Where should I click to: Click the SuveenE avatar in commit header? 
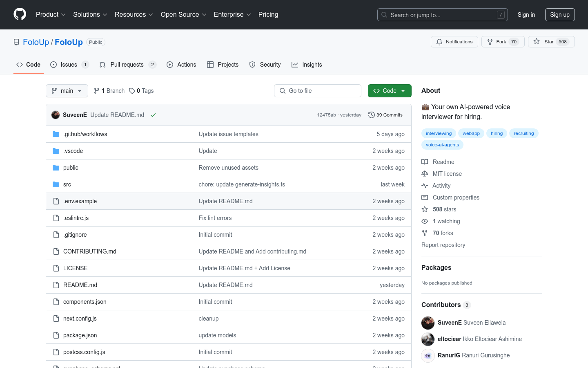(56, 115)
